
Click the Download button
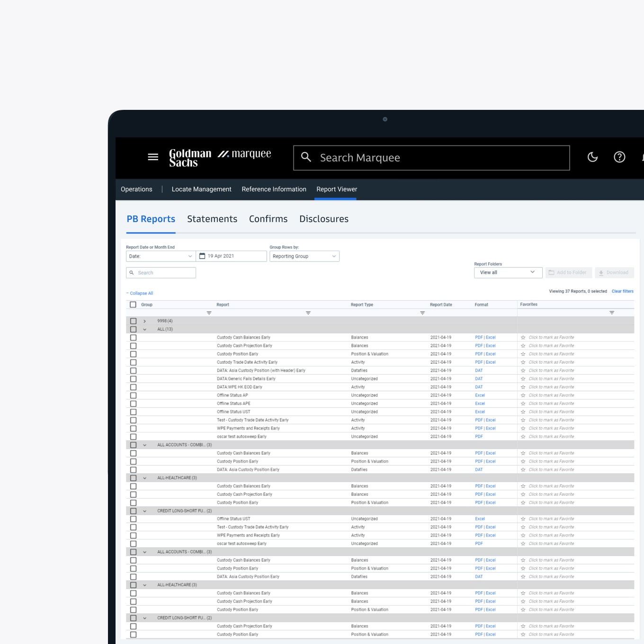[614, 272]
